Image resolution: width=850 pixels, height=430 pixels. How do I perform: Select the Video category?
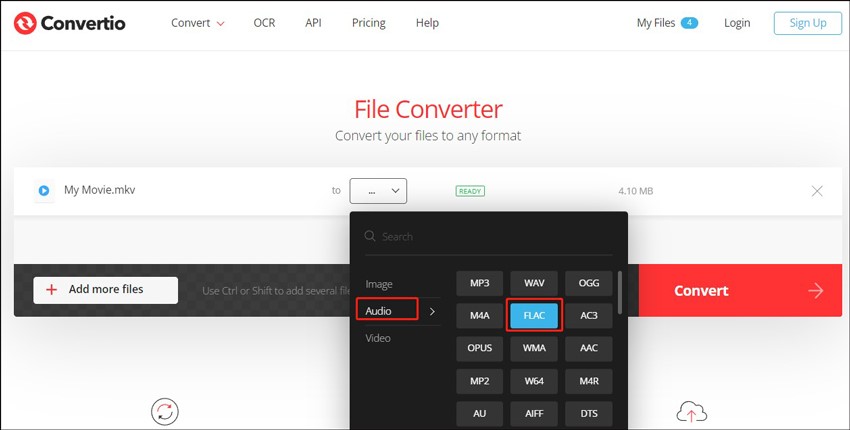(x=378, y=338)
